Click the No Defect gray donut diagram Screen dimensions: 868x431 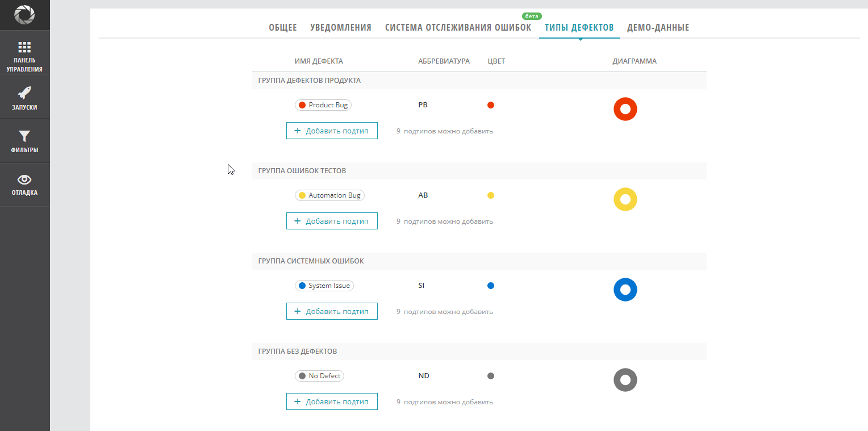tap(625, 380)
